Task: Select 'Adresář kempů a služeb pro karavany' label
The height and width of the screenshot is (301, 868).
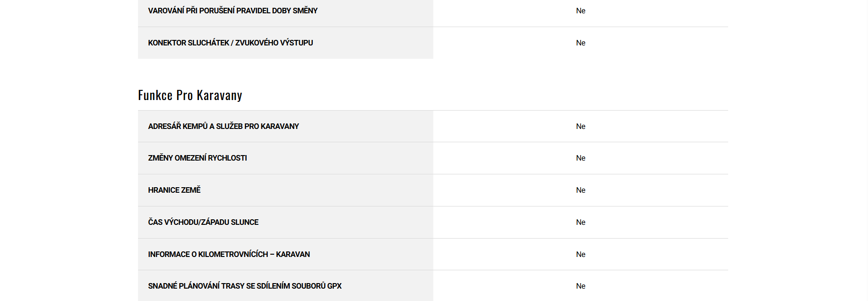Action: (x=223, y=126)
